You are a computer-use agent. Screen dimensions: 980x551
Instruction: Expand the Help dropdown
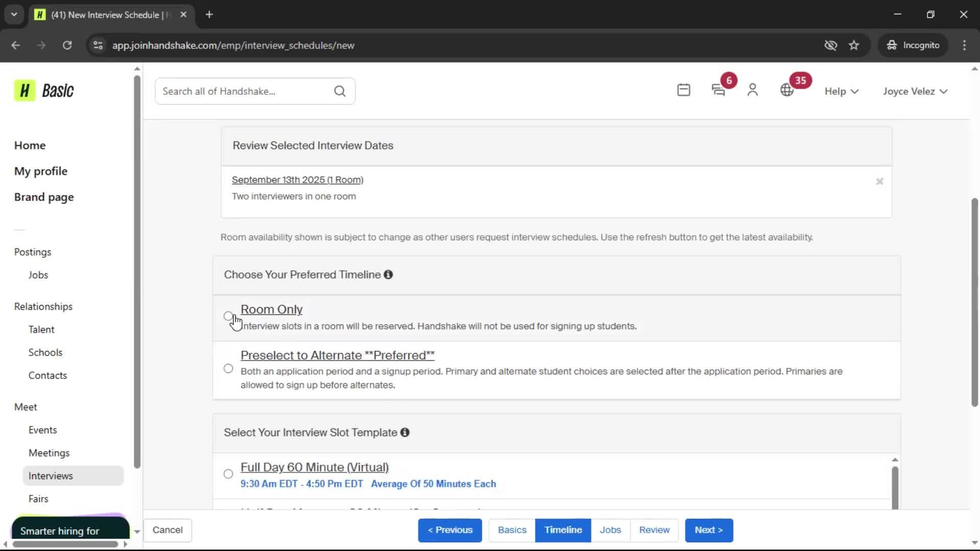(841, 91)
